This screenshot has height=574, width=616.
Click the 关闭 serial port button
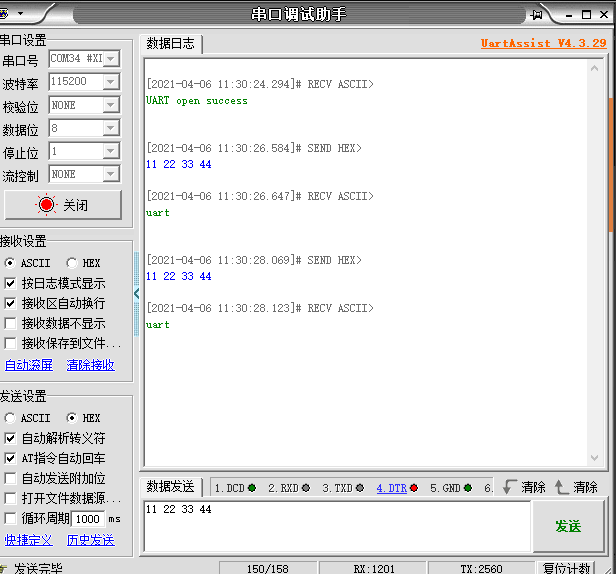pyautogui.click(x=63, y=205)
